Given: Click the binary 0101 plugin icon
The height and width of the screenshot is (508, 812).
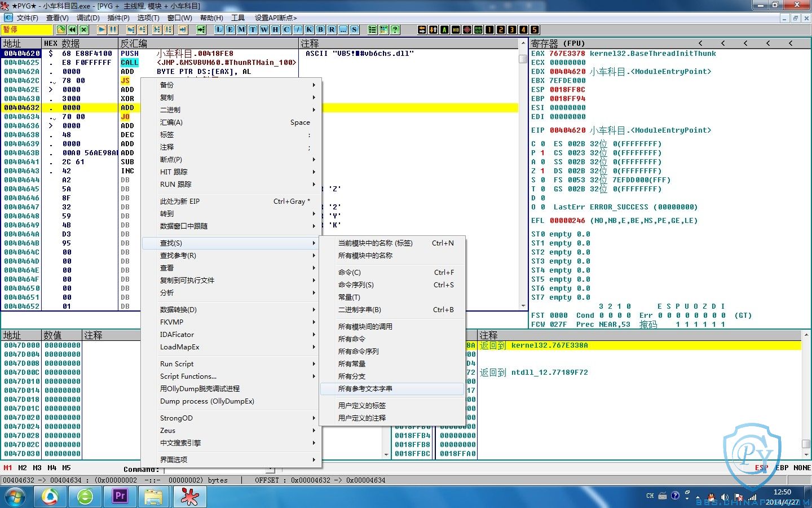Looking at the screenshot, I should (x=479, y=29).
